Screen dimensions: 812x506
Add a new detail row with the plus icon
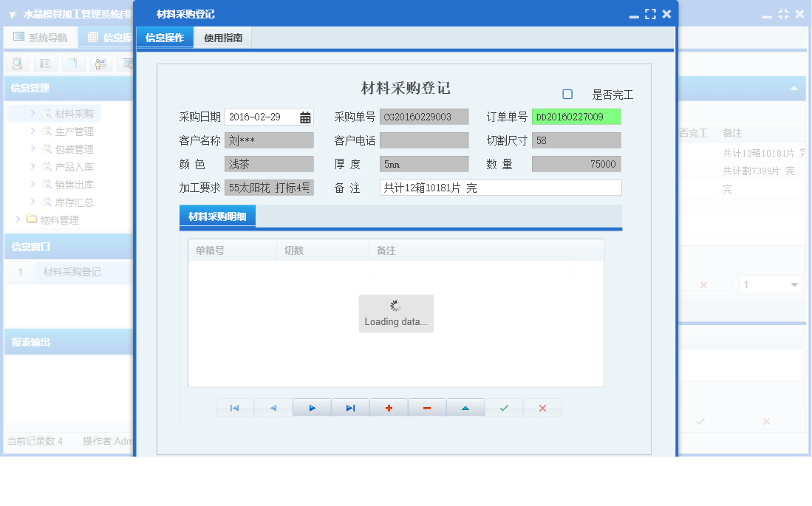pos(389,407)
